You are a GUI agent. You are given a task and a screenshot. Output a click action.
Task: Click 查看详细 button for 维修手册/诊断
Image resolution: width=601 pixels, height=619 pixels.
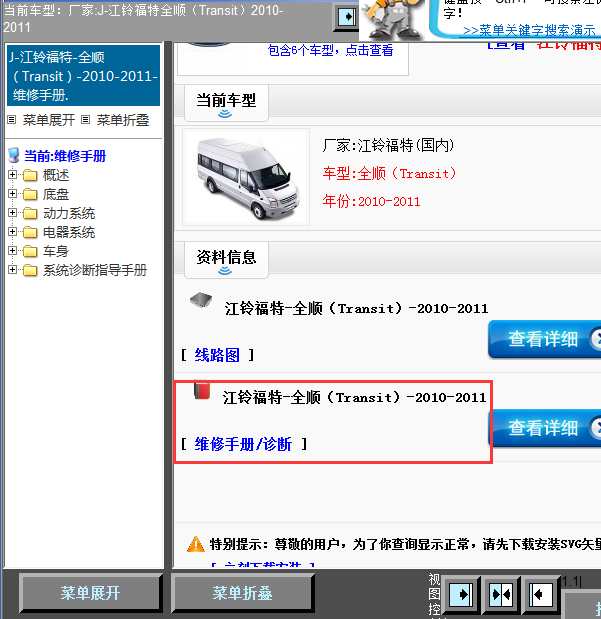click(544, 428)
